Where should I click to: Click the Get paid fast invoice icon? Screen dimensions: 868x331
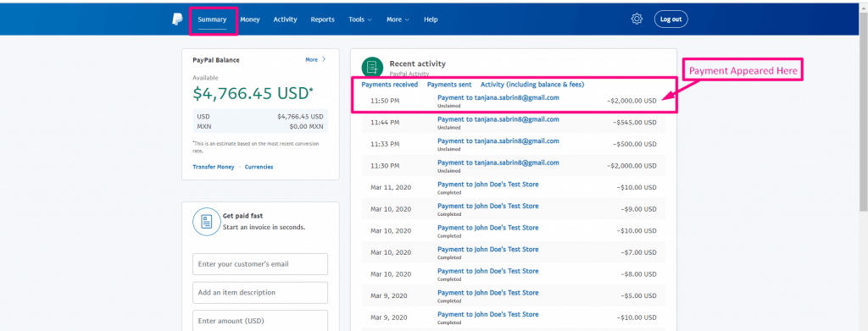[207, 222]
